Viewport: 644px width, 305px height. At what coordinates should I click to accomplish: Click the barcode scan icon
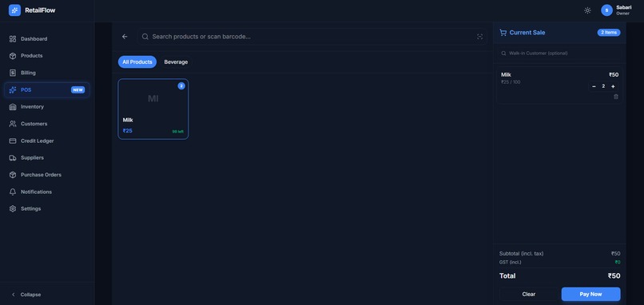479,37
